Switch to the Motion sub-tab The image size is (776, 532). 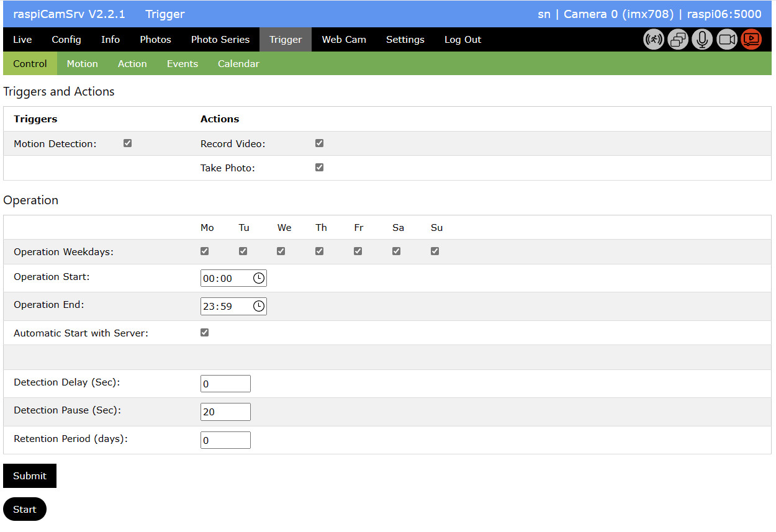point(83,64)
